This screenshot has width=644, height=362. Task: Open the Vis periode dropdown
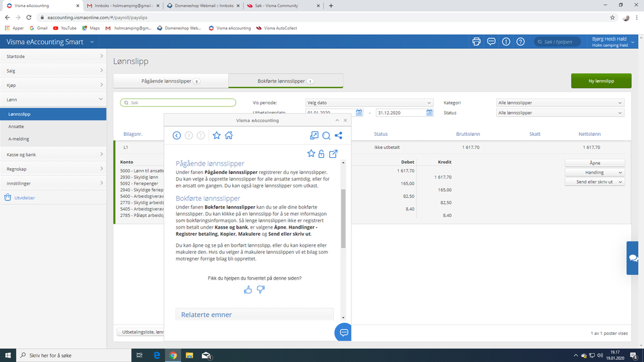(369, 102)
